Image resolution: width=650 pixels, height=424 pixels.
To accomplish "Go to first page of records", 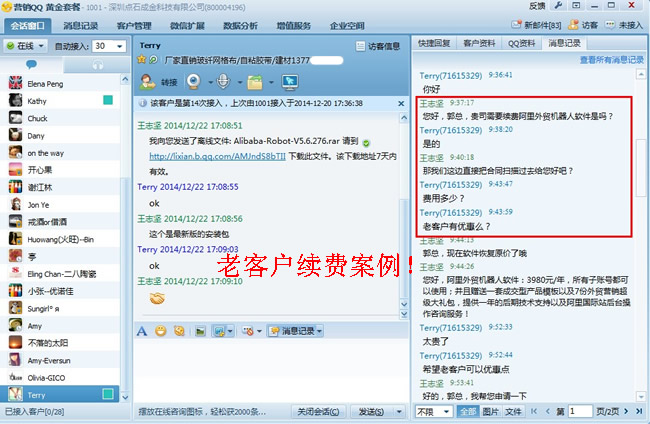I will pos(534,411).
